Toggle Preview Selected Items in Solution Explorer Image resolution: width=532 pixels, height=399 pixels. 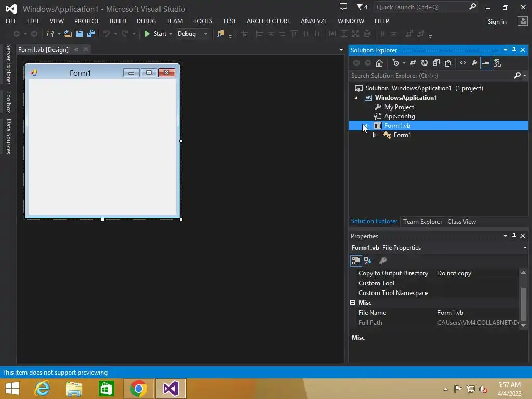[x=486, y=63]
